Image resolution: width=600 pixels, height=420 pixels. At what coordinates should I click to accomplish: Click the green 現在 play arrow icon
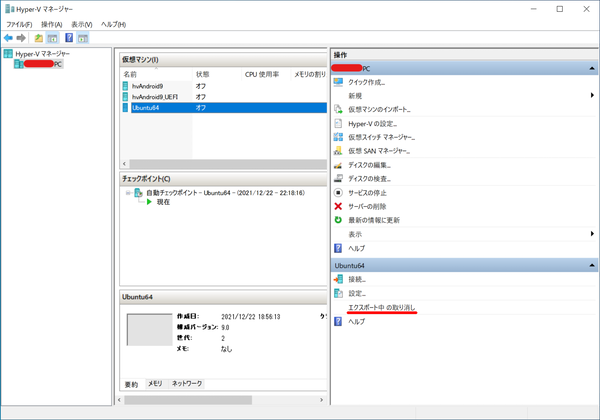pyautogui.click(x=149, y=202)
